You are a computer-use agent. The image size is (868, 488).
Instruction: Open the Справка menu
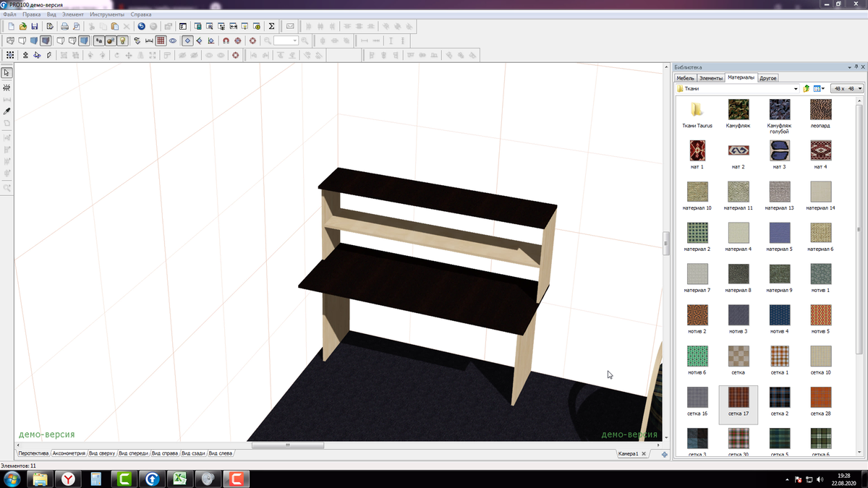point(141,14)
